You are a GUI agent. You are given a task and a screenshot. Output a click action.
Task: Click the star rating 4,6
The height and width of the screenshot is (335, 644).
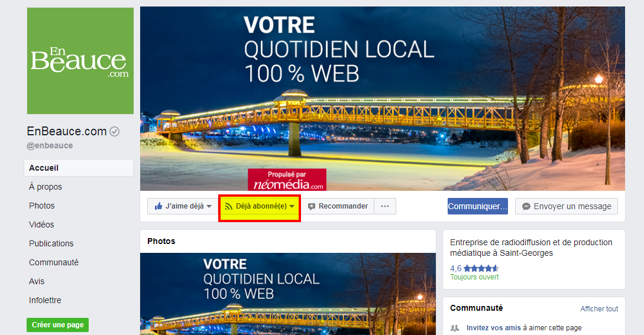click(474, 268)
